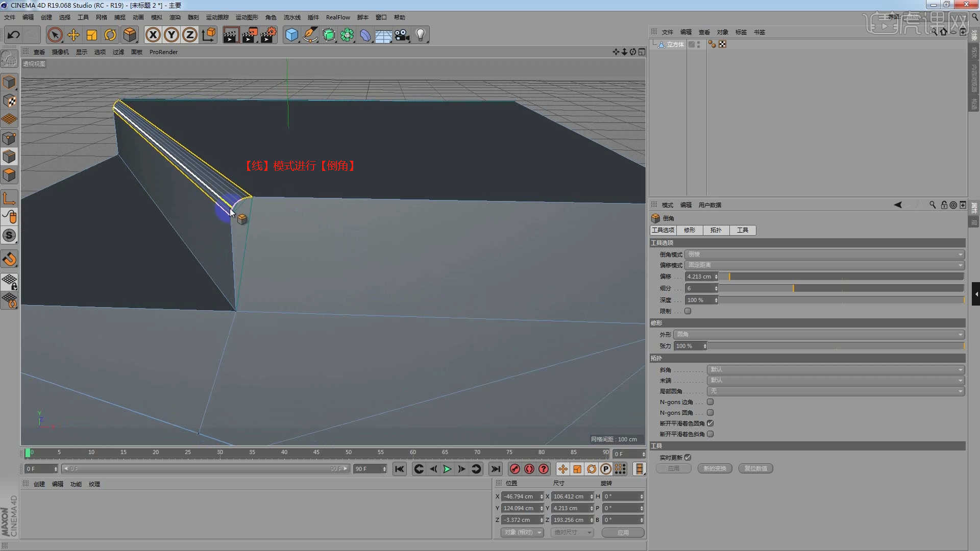Viewport: 980px width, 551px height.
Task: Toggle Z axis lock
Action: click(190, 35)
